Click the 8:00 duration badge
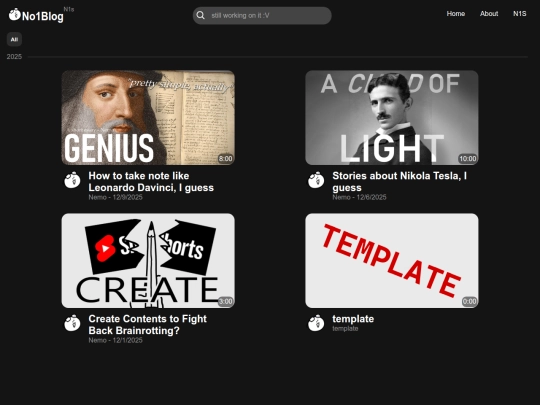 point(226,159)
